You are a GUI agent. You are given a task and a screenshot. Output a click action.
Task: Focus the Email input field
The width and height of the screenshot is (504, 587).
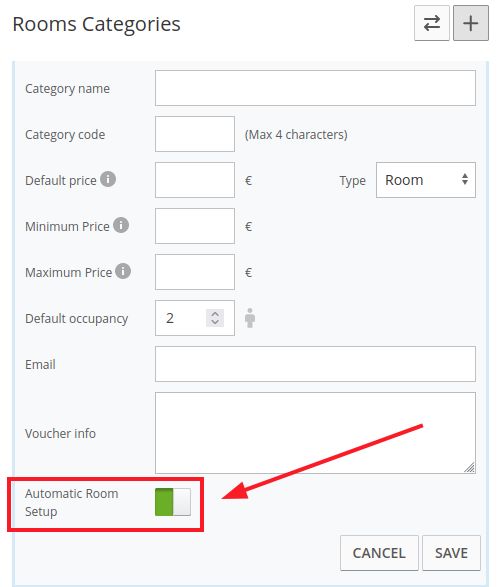315,364
